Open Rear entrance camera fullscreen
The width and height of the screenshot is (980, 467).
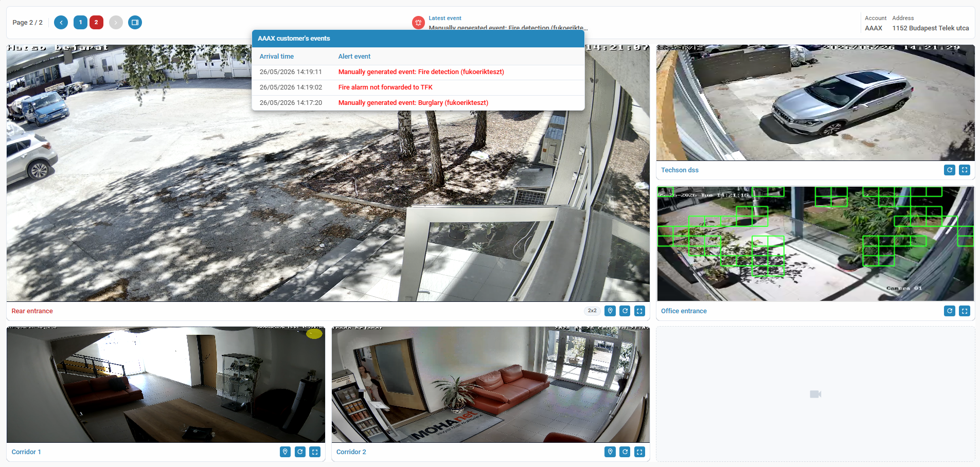[640, 311]
